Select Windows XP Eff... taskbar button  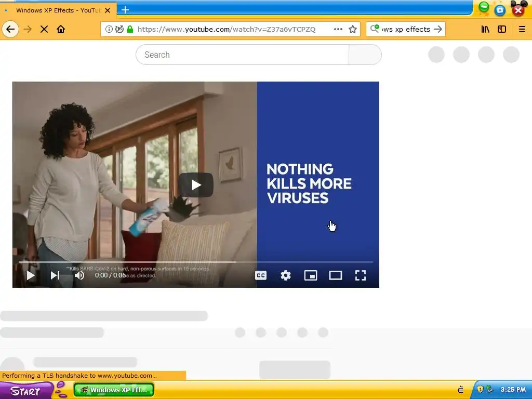pyautogui.click(x=114, y=390)
